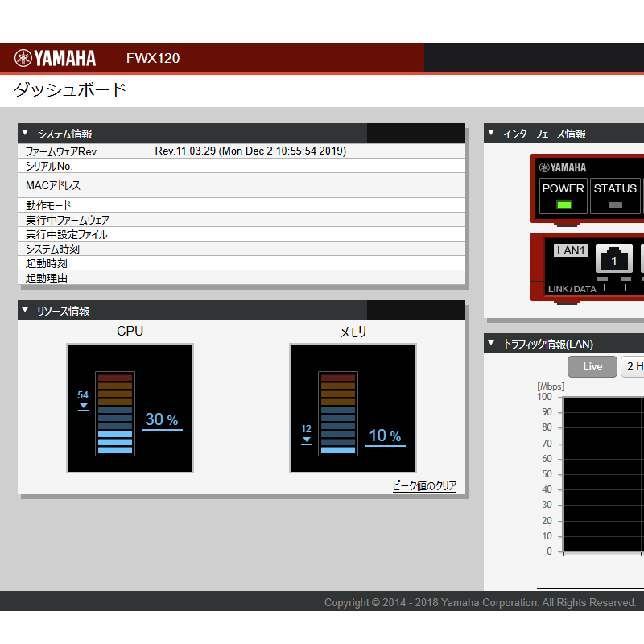
Task: Click the ピーク値のクリア link
Action: [423, 485]
